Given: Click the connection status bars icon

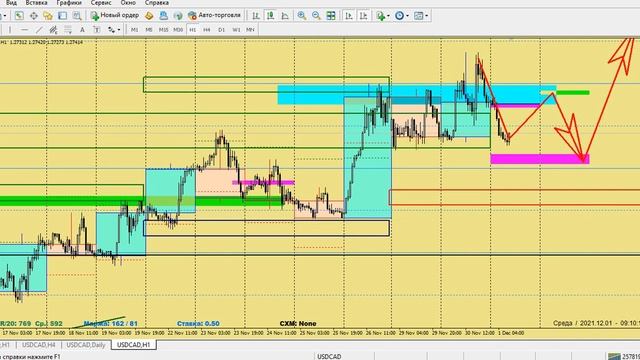Looking at the screenshot, I should point(613,357).
